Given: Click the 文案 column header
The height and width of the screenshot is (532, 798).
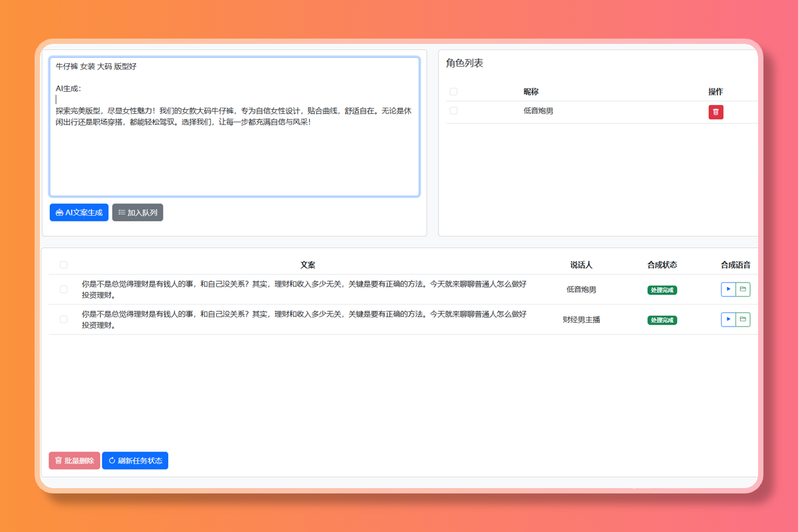Looking at the screenshot, I should click(307, 265).
